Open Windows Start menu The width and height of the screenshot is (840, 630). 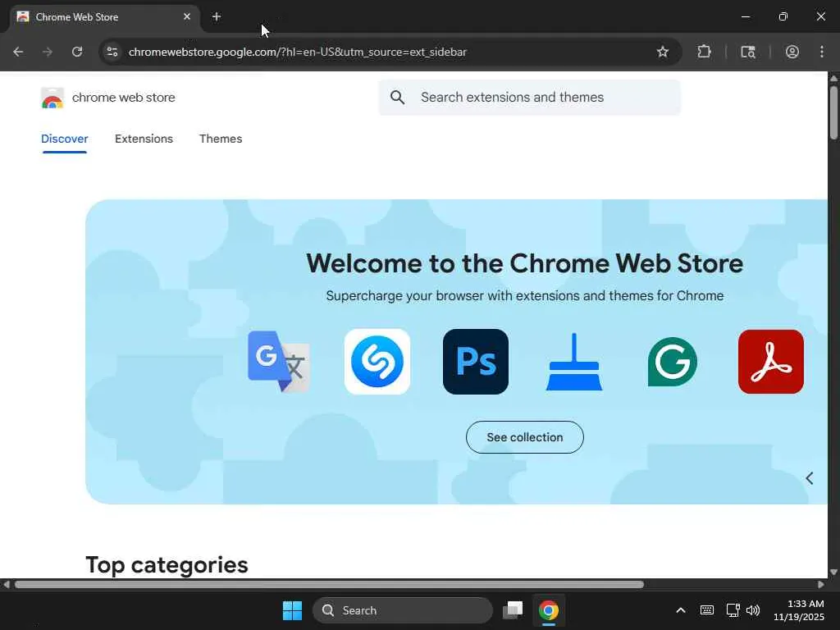click(x=293, y=610)
